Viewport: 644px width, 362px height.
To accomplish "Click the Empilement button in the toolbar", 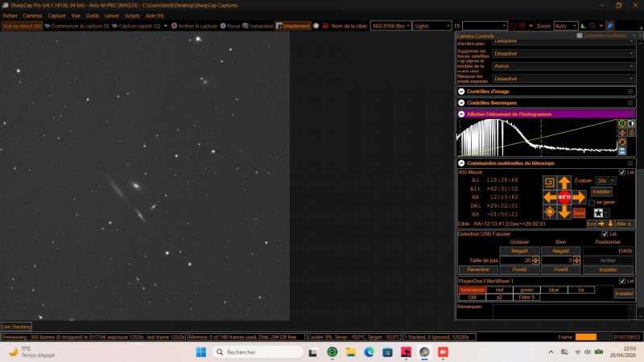I will tap(293, 26).
